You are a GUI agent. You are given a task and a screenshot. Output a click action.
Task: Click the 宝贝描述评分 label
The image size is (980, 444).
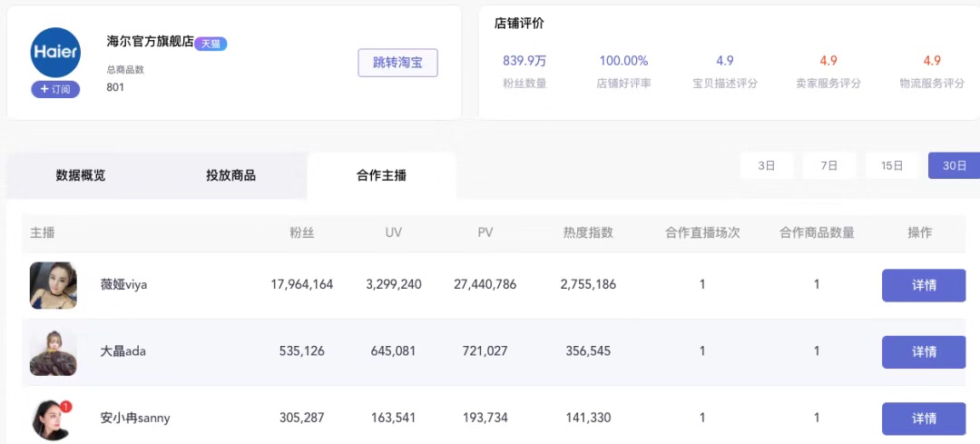(x=725, y=84)
